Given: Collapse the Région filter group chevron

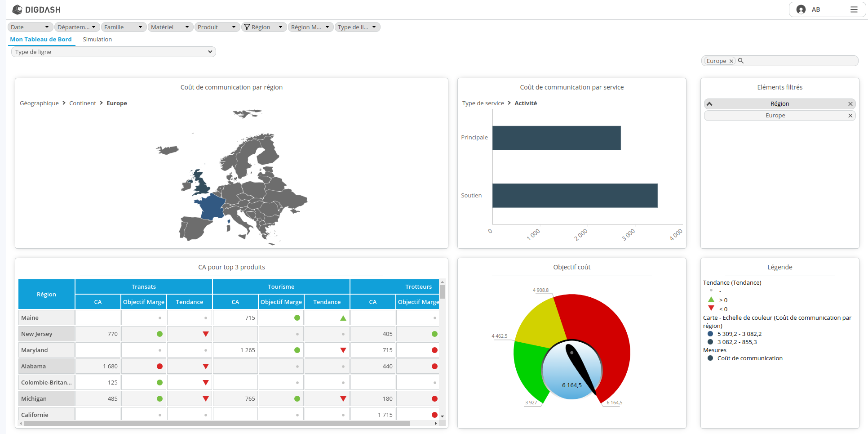Looking at the screenshot, I should [x=709, y=104].
